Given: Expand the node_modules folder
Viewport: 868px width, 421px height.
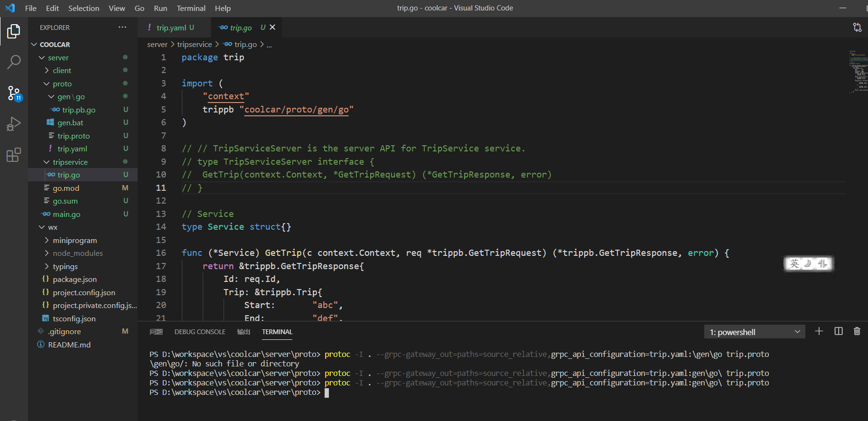Looking at the screenshot, I should 47,253.
